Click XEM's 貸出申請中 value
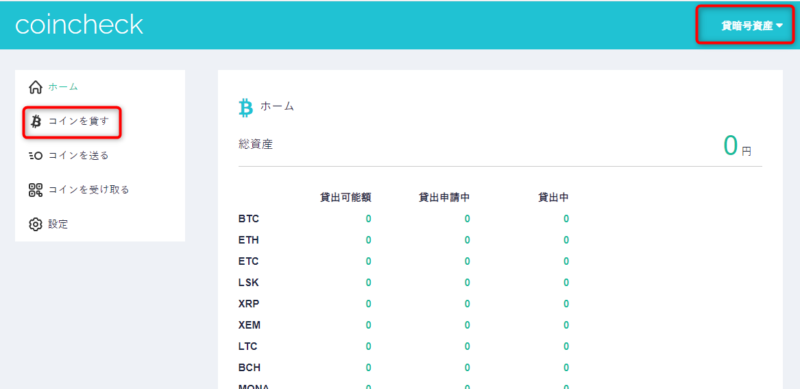This screenshot has height=389, width=800. tap(467, 325)
